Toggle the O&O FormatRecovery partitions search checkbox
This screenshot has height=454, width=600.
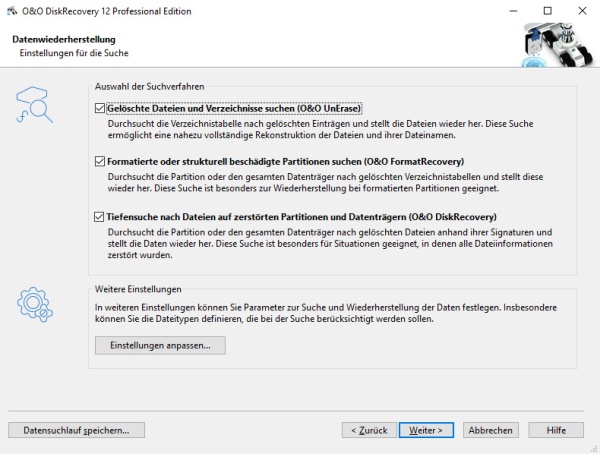(x=99, y=162)
